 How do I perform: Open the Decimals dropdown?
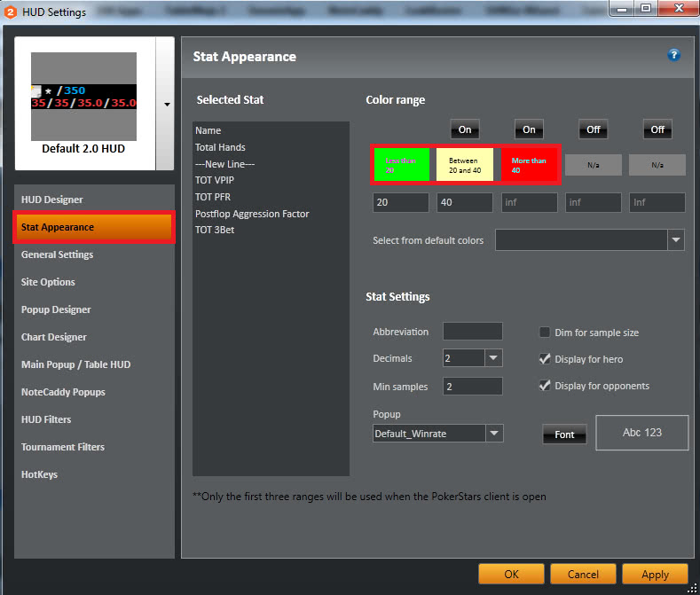coord(493,358)
